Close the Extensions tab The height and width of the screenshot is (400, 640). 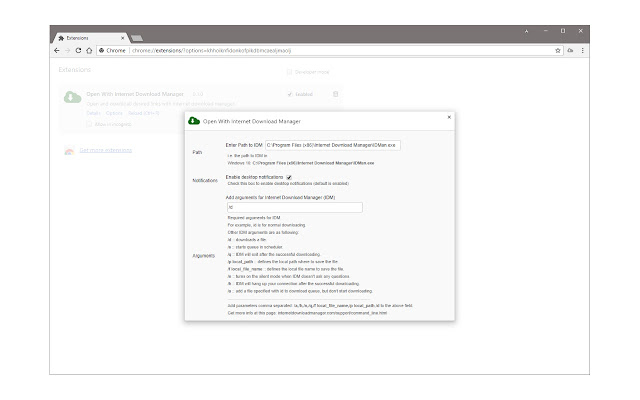pyautogui.click(x=122, y=38)
